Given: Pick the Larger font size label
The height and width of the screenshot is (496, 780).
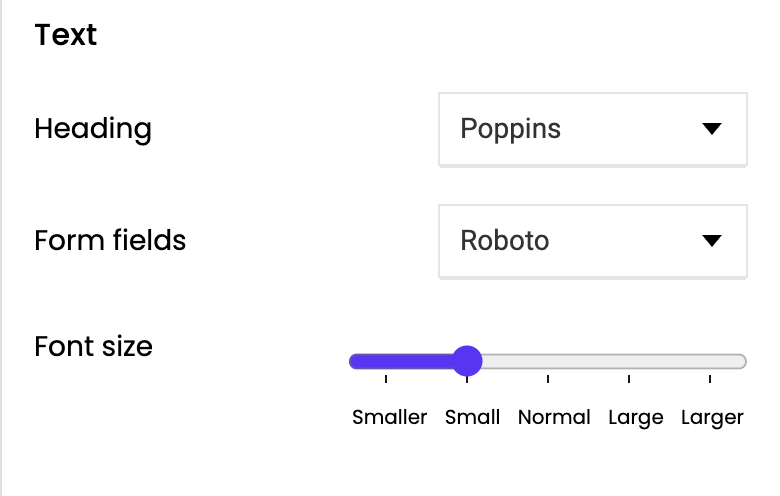Looking at the screenshot, I should click(x=712, y=417).
